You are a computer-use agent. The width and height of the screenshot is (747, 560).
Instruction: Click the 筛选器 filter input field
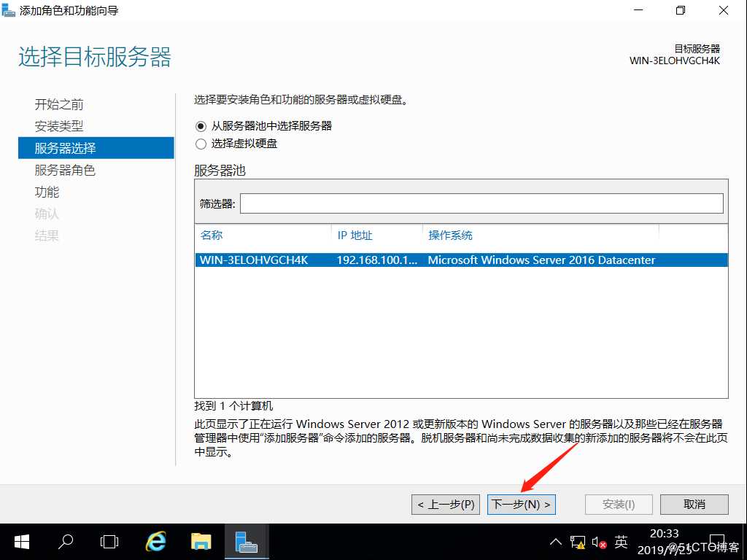point(481,204)
